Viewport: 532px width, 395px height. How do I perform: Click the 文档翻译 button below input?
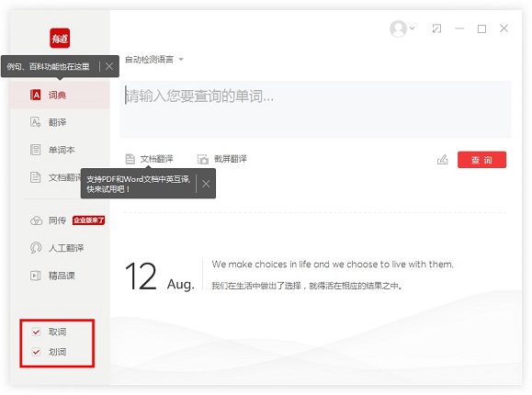click(x=149, y=159)
